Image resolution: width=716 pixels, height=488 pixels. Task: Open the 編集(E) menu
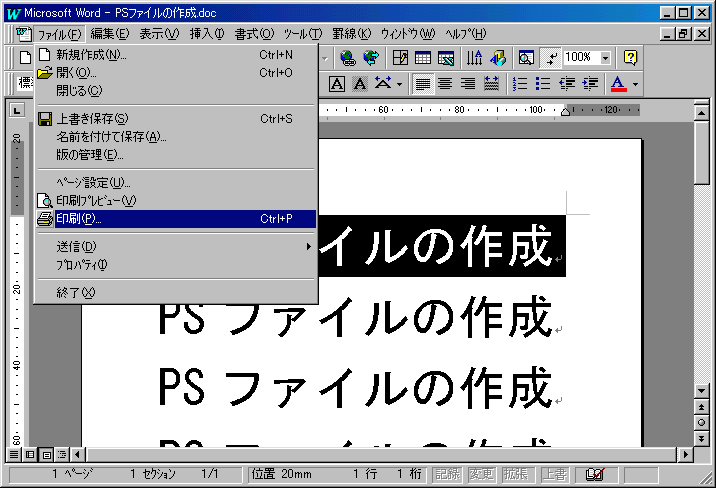(x=110, y=34)
